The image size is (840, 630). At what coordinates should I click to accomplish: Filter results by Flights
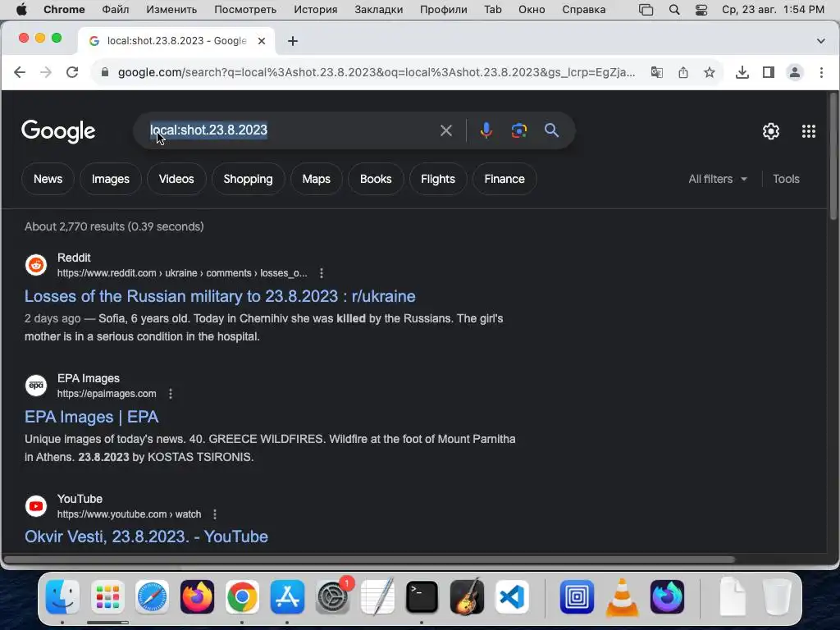coord(438,179)
